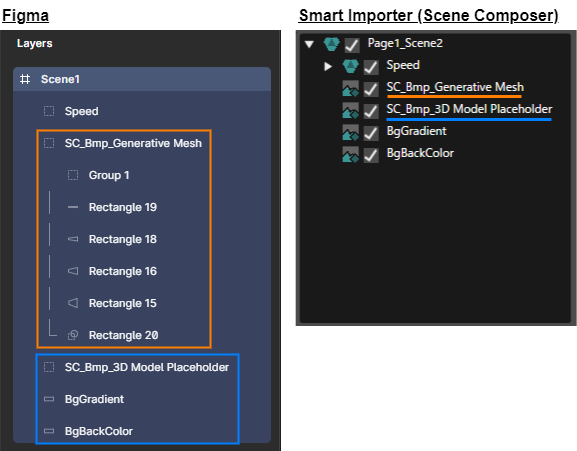Image resolution: width=577 pixels, height=451 pixels.
Task: Select SC_Bmp_Generative Mesh node in Scene Composer
Action: (455, 87)
